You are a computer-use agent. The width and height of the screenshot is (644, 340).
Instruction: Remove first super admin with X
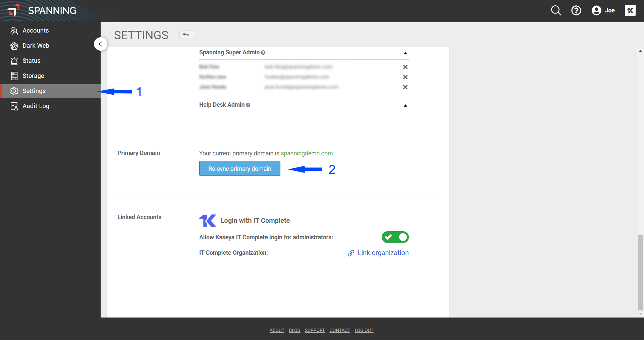pyautogui.click(x=405, y=67)
